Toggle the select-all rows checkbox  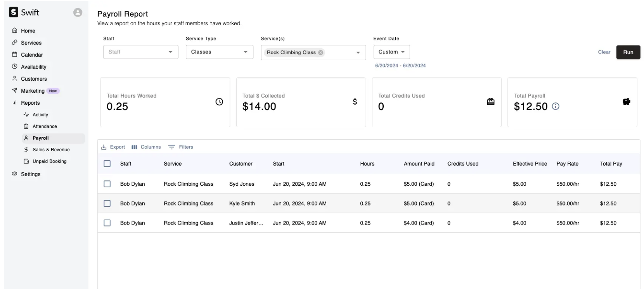pyautogui.click(x=107, y=164)
